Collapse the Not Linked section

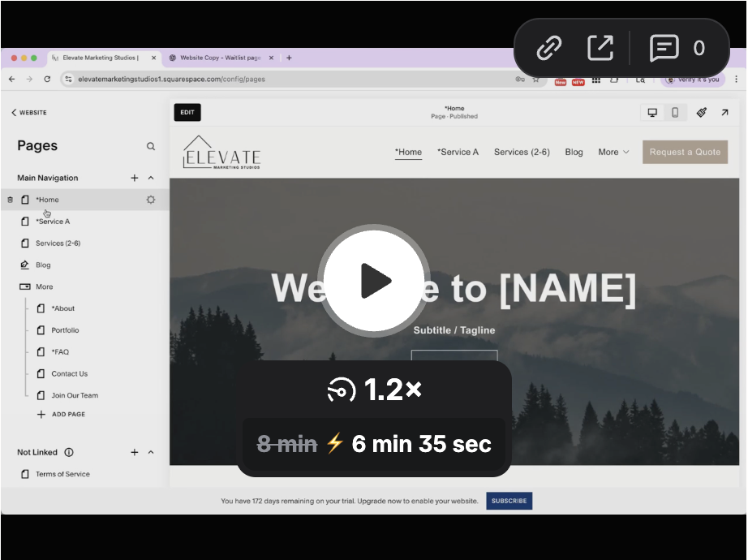pos(151,453)
